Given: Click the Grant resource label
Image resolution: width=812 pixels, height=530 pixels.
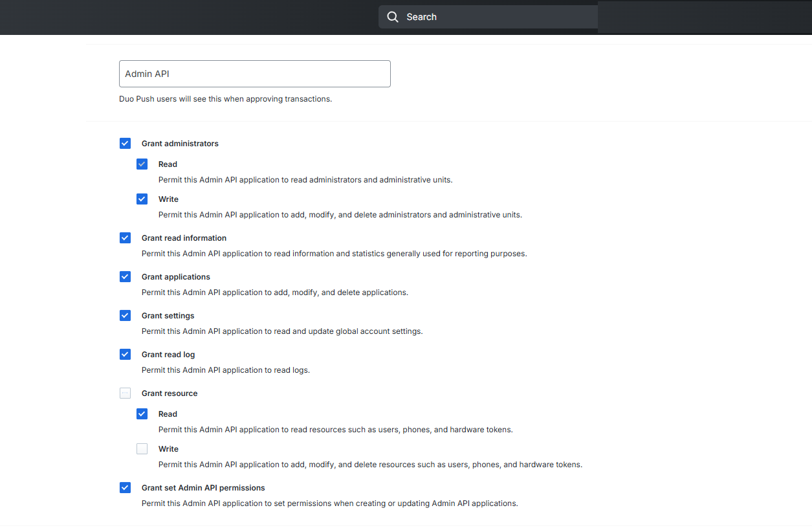Looking at the screenshot, I should (170, 393).
